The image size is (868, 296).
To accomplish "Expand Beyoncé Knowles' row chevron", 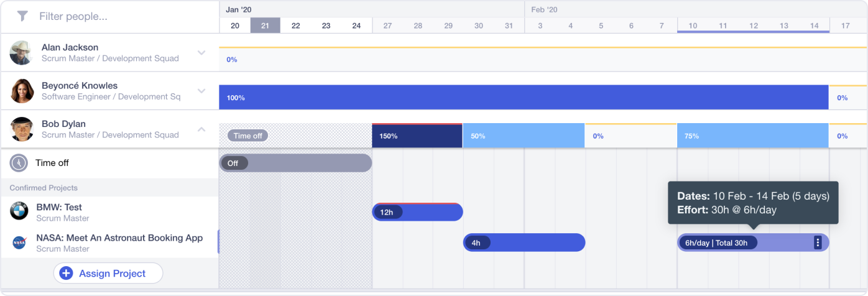I will 201,91.
